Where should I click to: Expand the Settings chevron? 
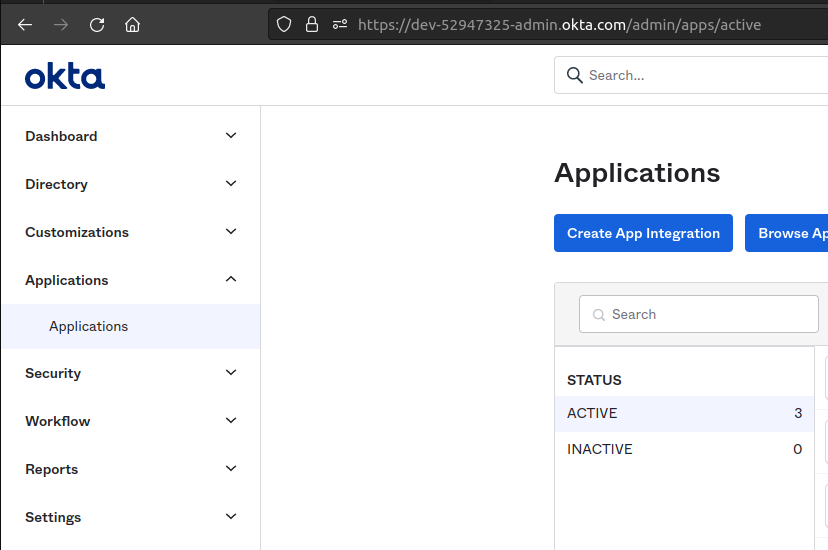click(x=231, y=517)
